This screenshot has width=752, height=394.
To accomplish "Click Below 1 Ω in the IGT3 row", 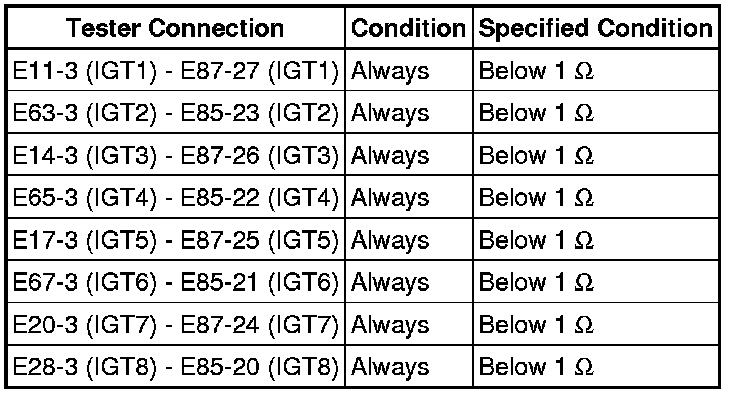I will tap(536, 155).
